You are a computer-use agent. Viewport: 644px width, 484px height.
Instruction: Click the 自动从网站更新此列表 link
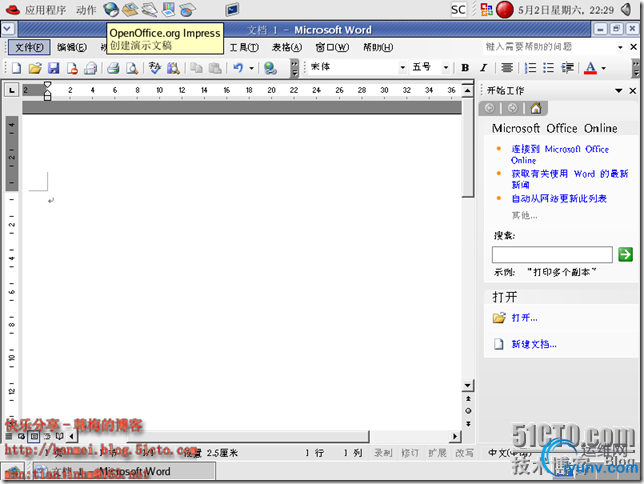(x=559, y=198)
